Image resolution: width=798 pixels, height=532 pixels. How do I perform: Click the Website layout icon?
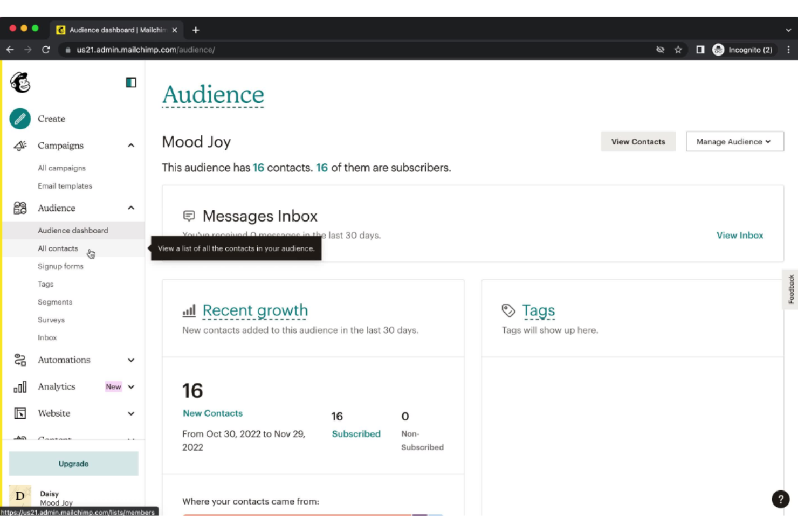coord(20,413)
